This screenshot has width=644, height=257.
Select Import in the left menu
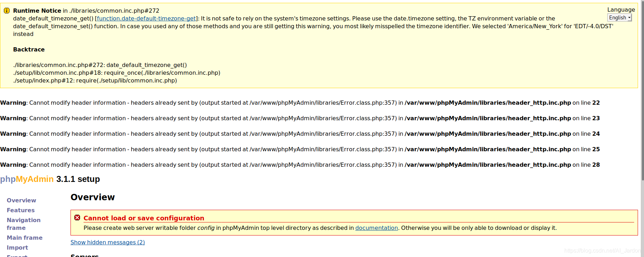[x=17, y=247]
